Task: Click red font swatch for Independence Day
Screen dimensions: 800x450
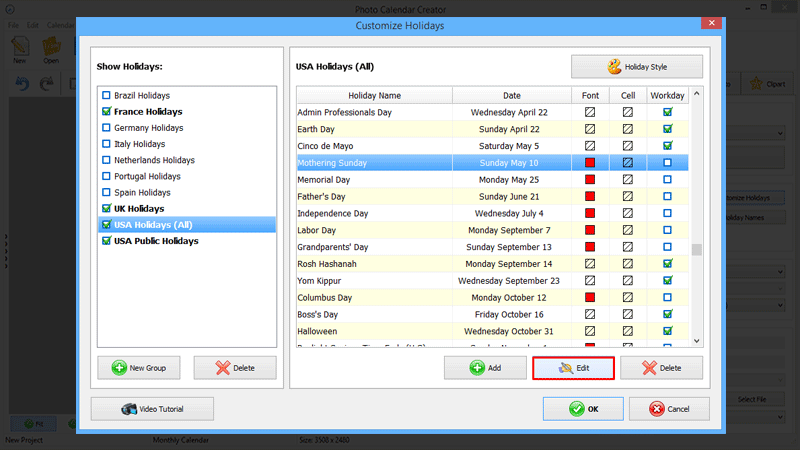Action: (x=590, y=213)
